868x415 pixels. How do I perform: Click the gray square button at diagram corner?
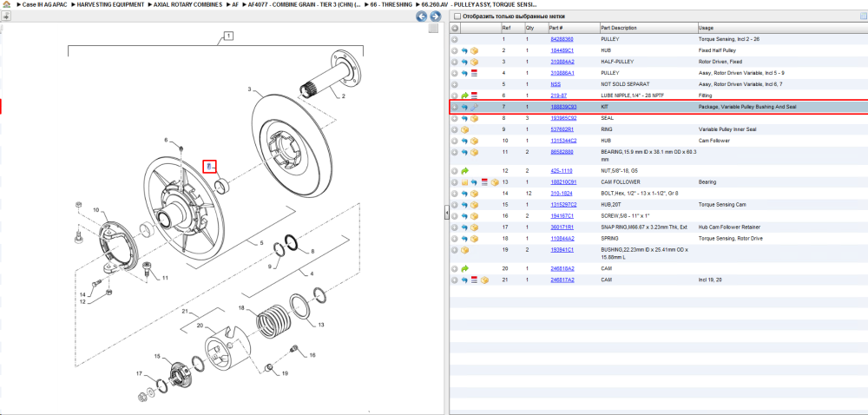pyautogui.click(x=433, y=29)
